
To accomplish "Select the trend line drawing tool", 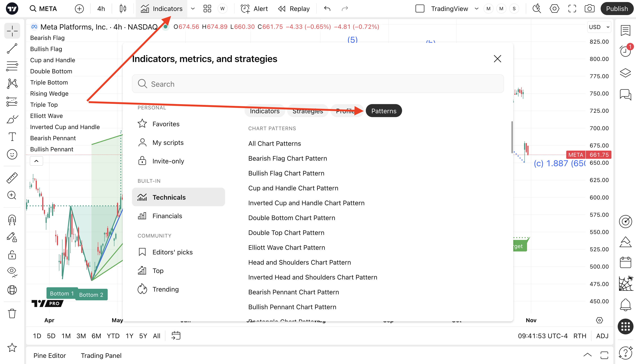I will pyautogui.click(x=12, y=49).
